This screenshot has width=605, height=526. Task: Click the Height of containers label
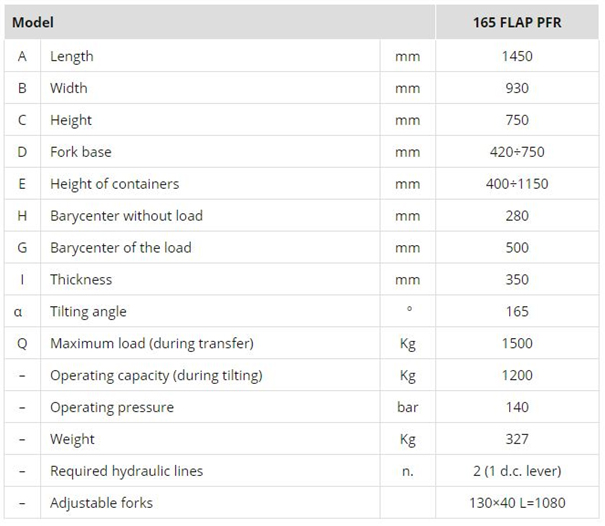115,184
